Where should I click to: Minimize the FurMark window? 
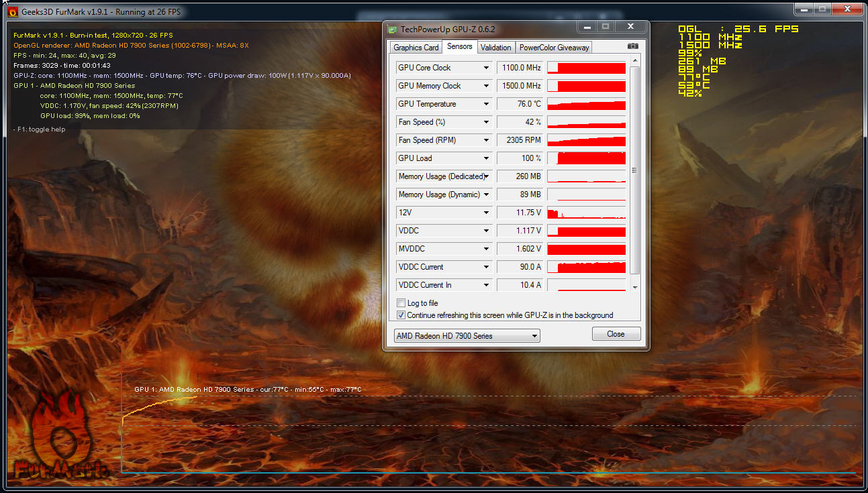coord(803,9)
